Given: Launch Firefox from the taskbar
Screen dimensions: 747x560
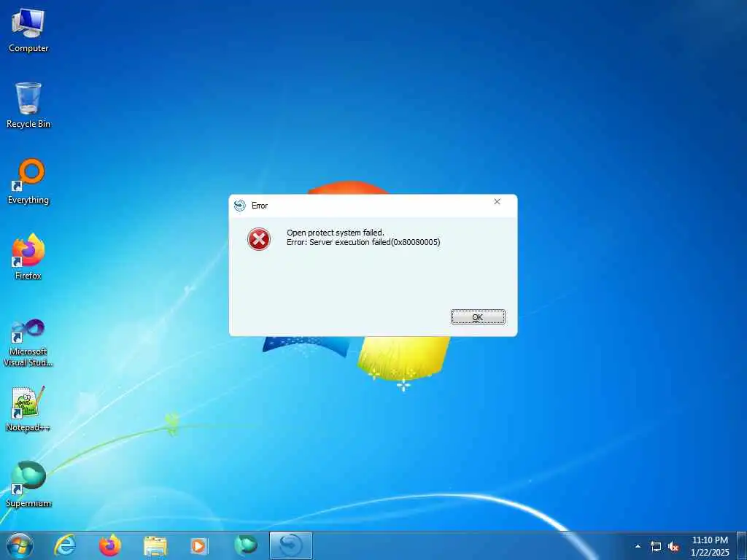Looking at the screenshot, I should [110, 545].
